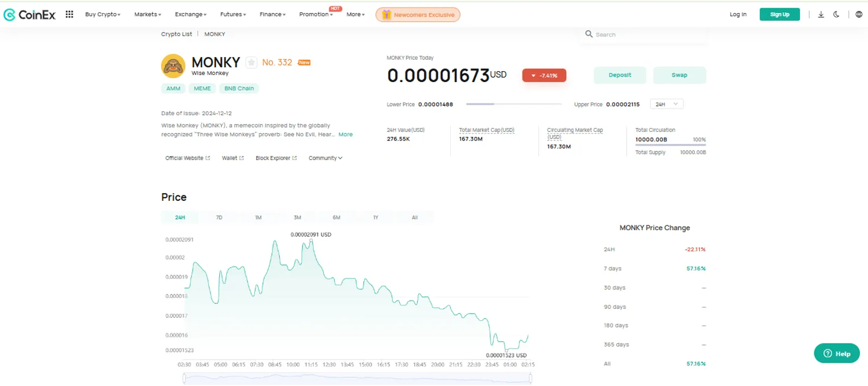Expand description with More link
Image resolution: width=868 pixels, height=386 pixels.
pyautogui.click(x=346, y=135)
